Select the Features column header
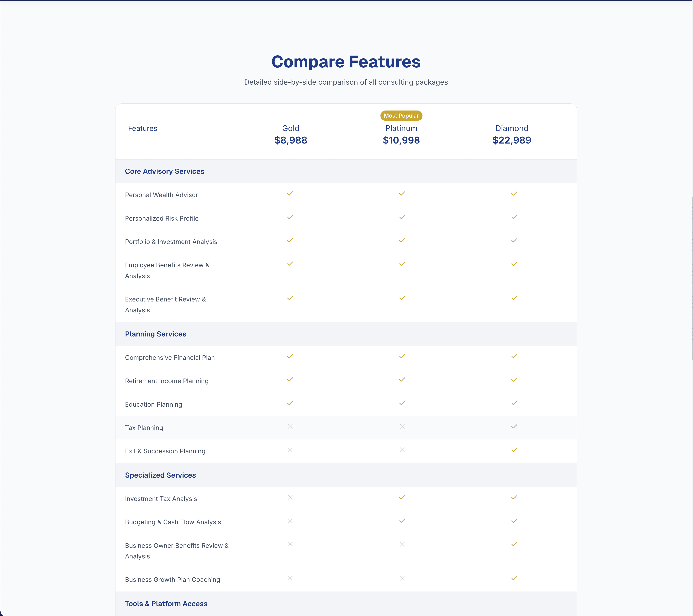The width and height of the screenshot is (693, 616). click(142, 128)
